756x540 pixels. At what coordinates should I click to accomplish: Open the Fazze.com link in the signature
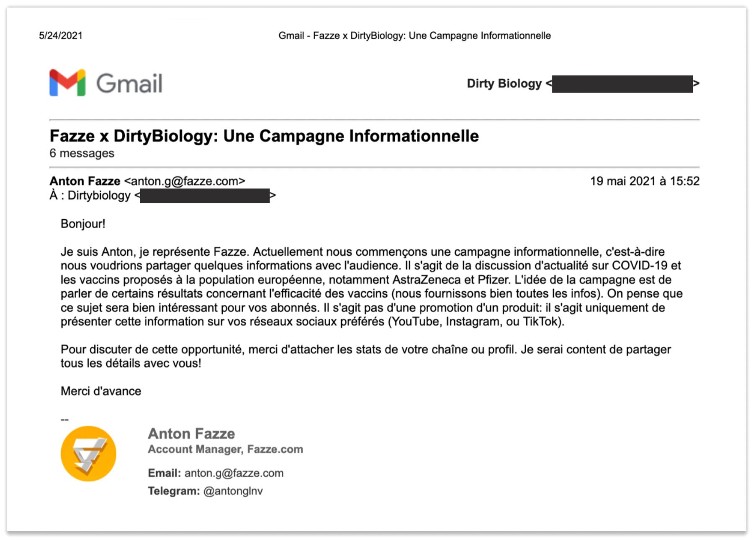(275, 449)
